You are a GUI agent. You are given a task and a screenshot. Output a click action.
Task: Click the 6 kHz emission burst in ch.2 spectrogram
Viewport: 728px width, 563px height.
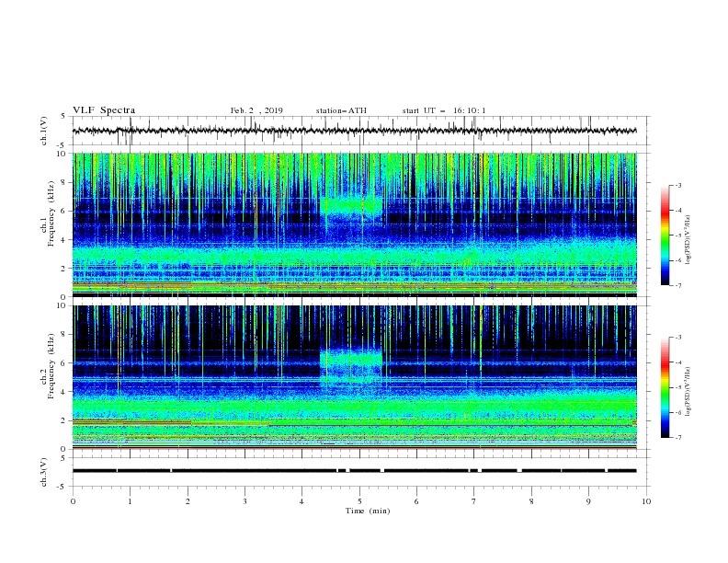click(x=351, y=364)
